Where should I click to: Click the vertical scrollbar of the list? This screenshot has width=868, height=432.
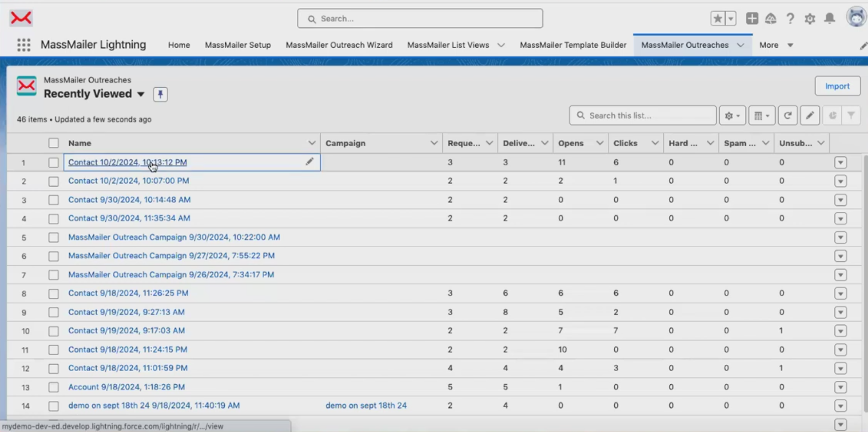865,284
